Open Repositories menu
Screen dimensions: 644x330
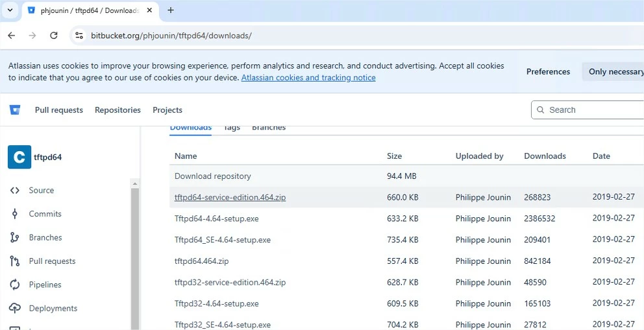click(x=118, y=110)
